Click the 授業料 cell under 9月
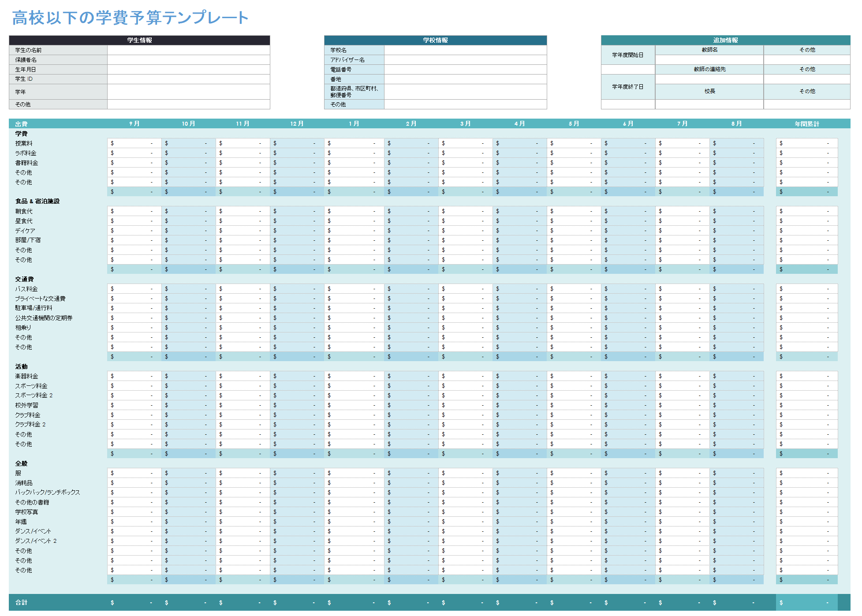Viewport: 862px width, 616px height. pos(134,143)
